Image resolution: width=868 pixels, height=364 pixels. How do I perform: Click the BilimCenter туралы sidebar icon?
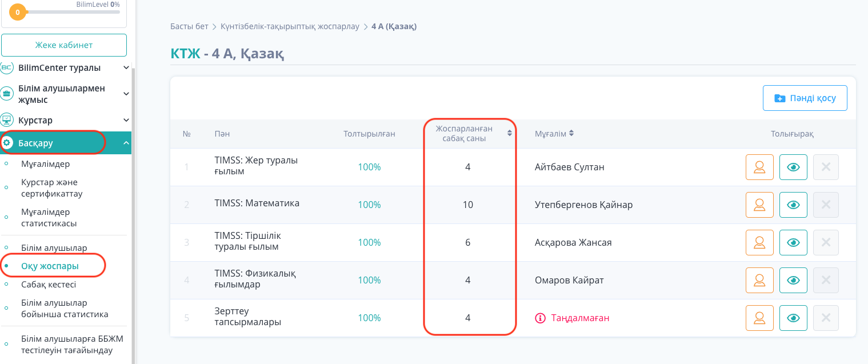coord(7,68)
